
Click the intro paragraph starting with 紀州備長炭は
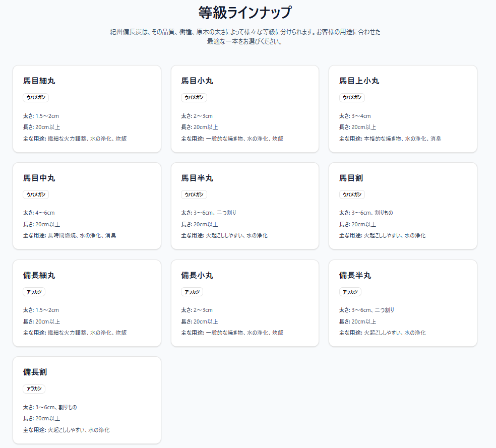[x=245, y=37]
